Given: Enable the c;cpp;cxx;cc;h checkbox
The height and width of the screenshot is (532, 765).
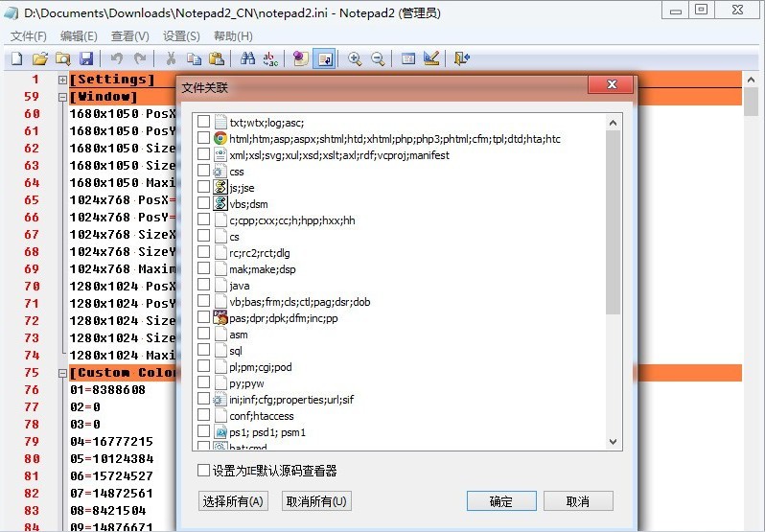Looking at the screenshot, I should coord(203,220).
